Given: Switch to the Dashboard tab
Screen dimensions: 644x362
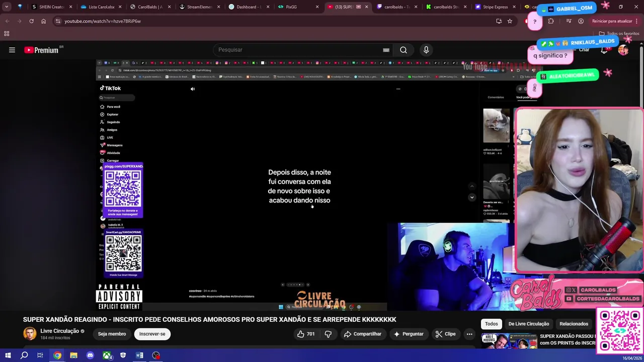Looking at the screenshot, I should 249,7.
